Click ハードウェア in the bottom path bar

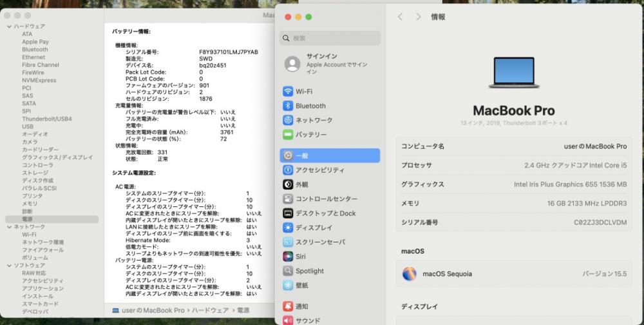pyautogui.click(x=210, y=310)
